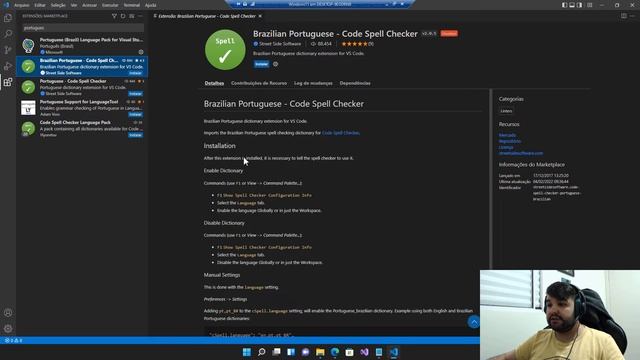This screenshot has width=640, height=360.
Task: Toggle secondary sidebar layout icon
Action: tap(579, 5)
